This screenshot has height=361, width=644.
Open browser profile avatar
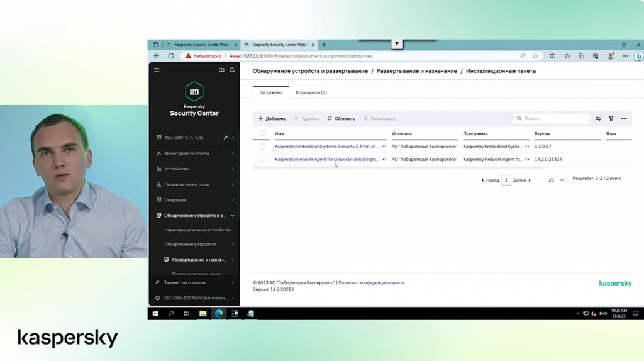pos(611,56)
